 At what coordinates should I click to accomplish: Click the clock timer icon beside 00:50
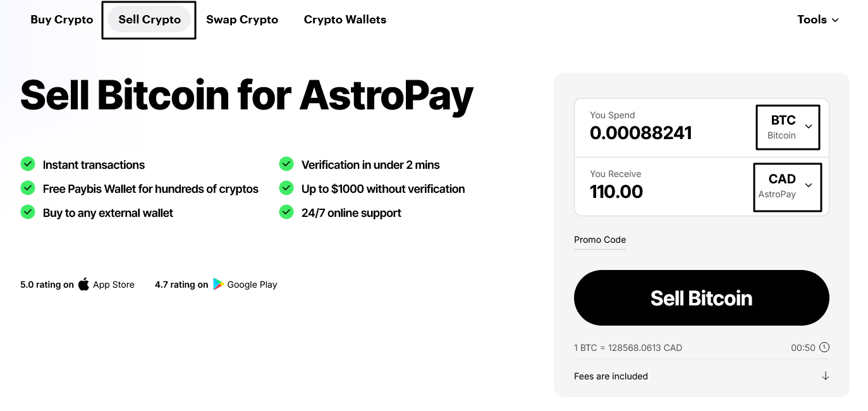824,347
